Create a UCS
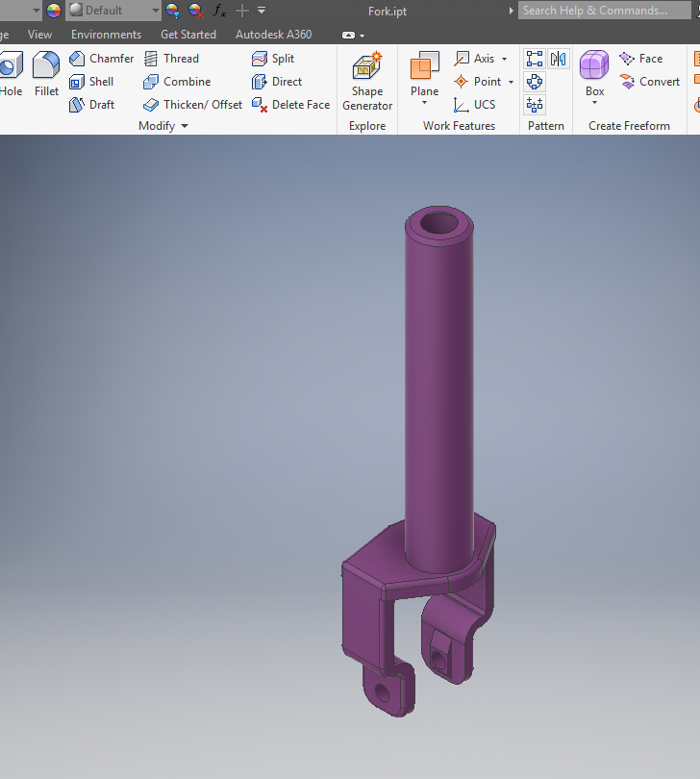This screenshot has width=700, height=779. [474, 105]
